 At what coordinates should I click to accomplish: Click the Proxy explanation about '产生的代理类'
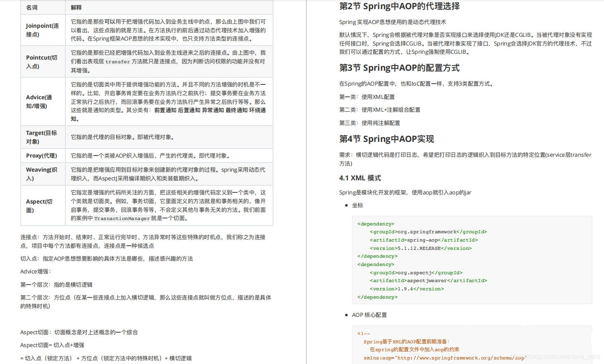coord(151,156)
